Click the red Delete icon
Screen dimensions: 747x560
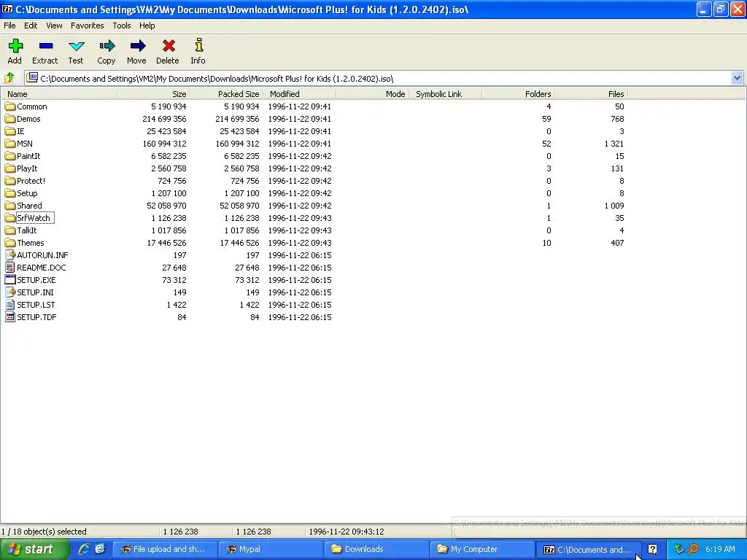169,46
